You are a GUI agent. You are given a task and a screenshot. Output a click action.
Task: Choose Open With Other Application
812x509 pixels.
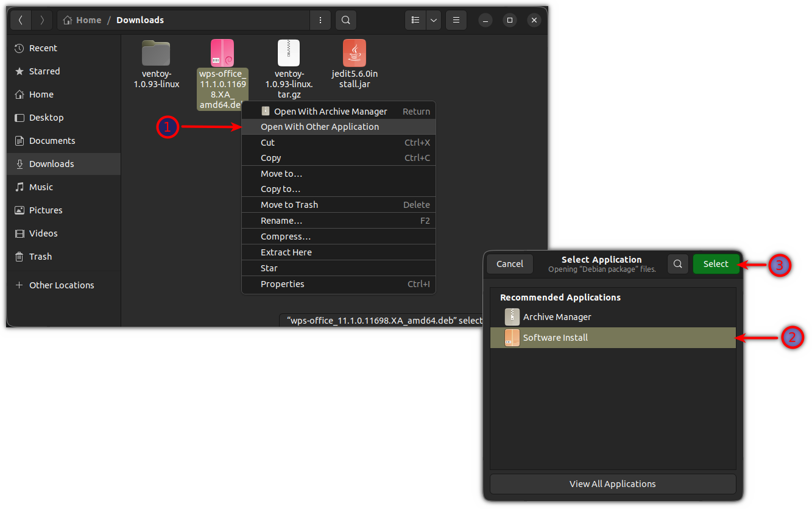[320, 127]
